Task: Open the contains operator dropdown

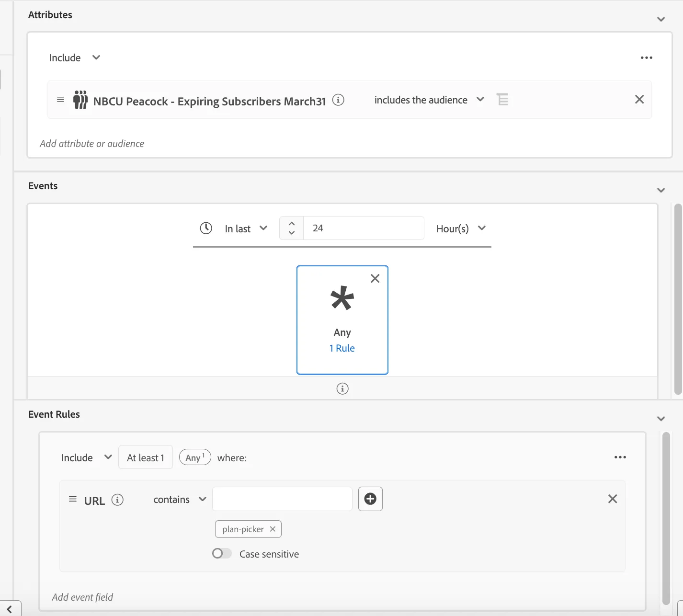Action: 180,500
